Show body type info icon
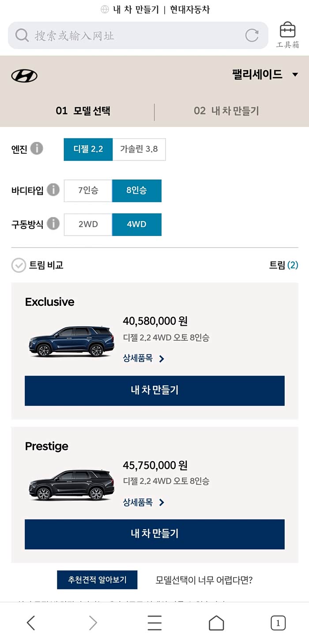 pyautogui.click(x=53, y=190)
